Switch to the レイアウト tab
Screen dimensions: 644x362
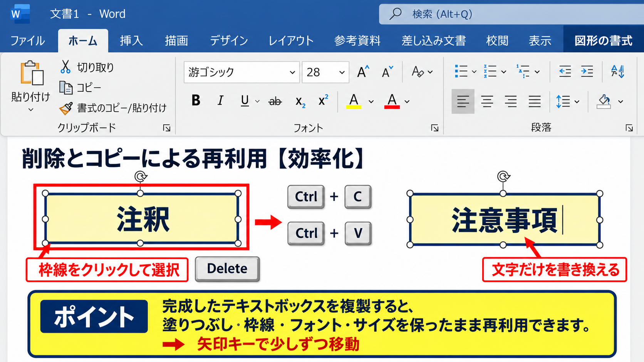[x=291, y=40]
